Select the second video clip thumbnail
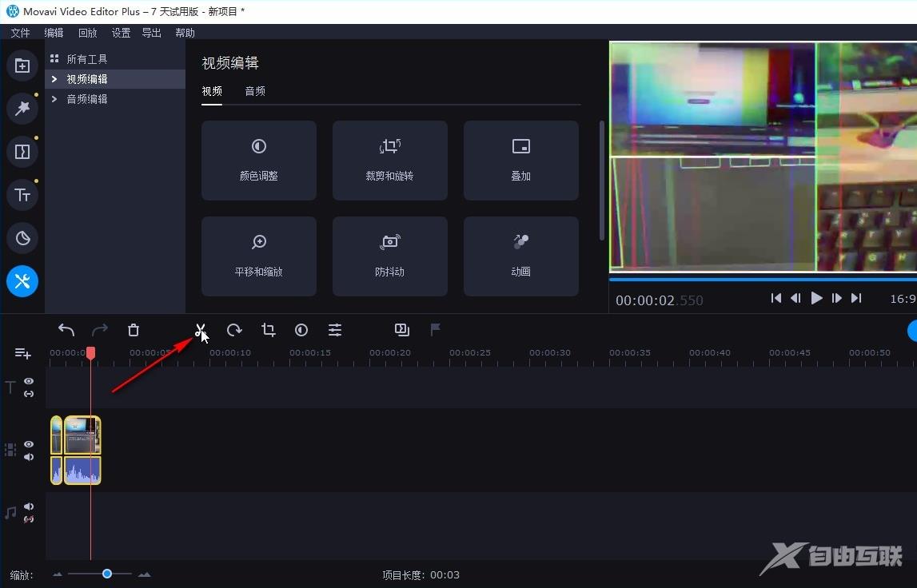Screen dimensions: 917x588 point(82,435)
